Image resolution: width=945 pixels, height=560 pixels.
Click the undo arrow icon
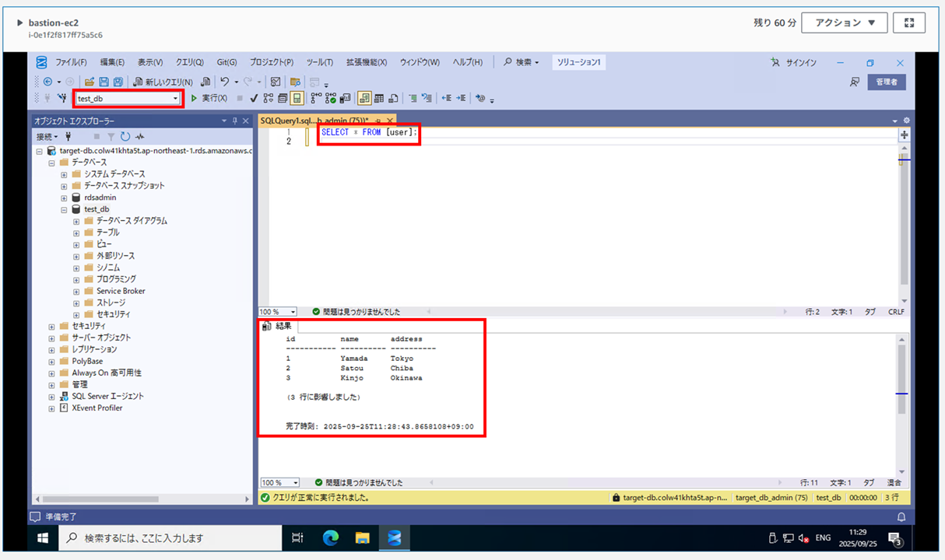[x=225, y=82]
